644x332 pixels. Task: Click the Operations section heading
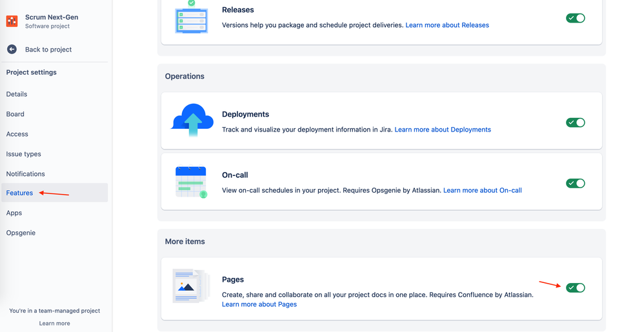tap(185, 76)
